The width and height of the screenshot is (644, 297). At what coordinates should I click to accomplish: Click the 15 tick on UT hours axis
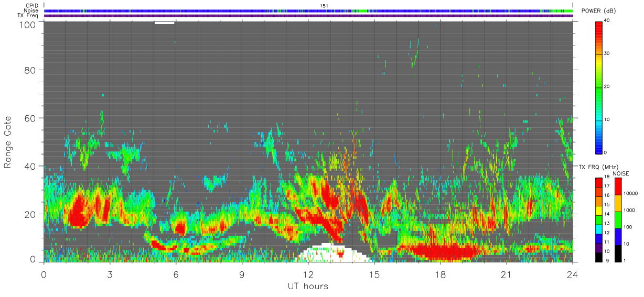click(374, 274)
